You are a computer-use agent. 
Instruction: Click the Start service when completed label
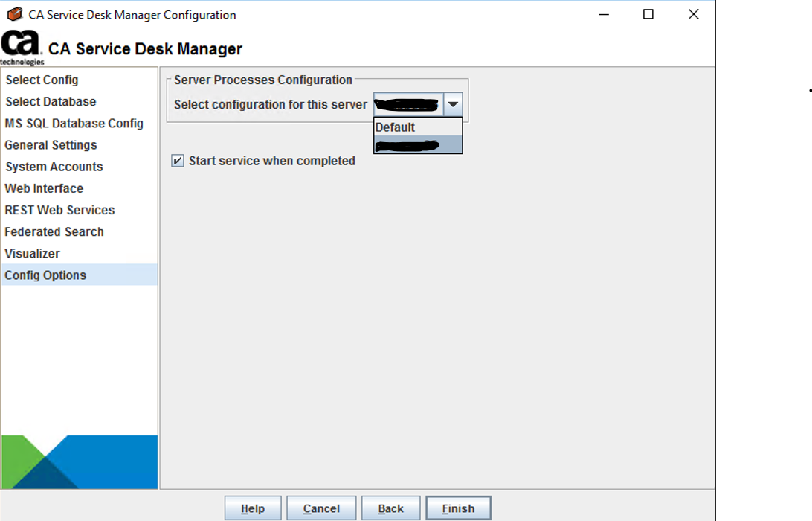pyautogui.click(x=272, y=161)
